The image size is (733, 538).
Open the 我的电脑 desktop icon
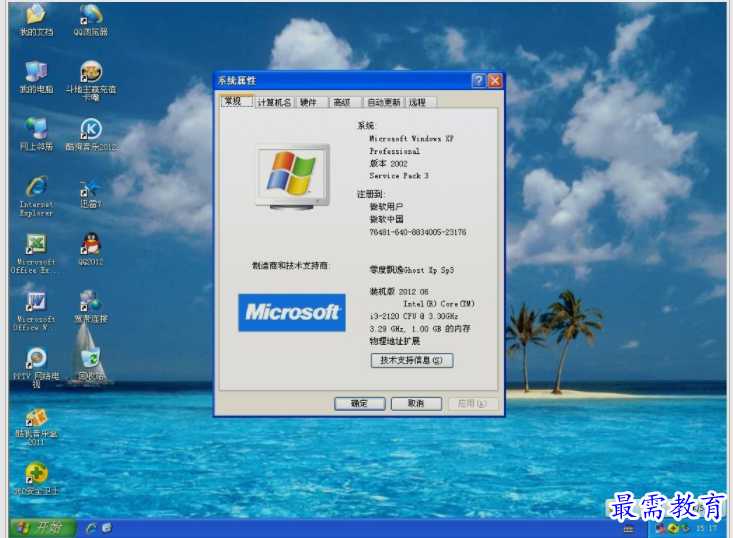coord(36,77)
